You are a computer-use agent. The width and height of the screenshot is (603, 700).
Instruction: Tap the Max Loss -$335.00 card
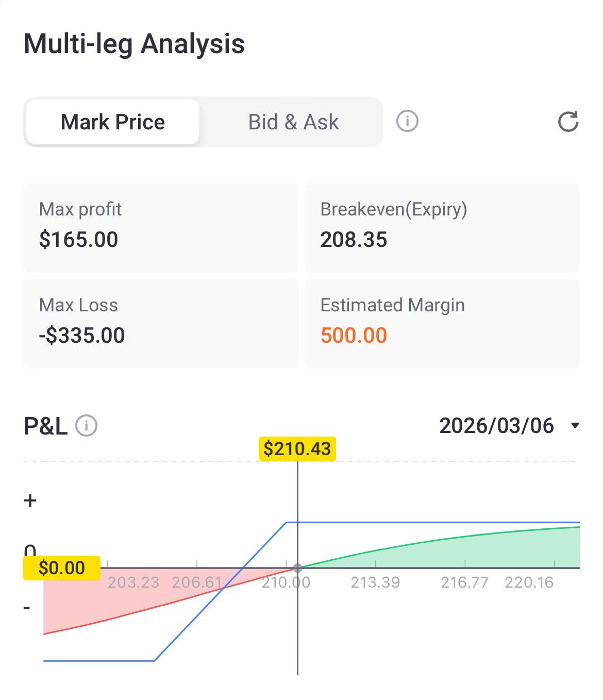point(160,323)
